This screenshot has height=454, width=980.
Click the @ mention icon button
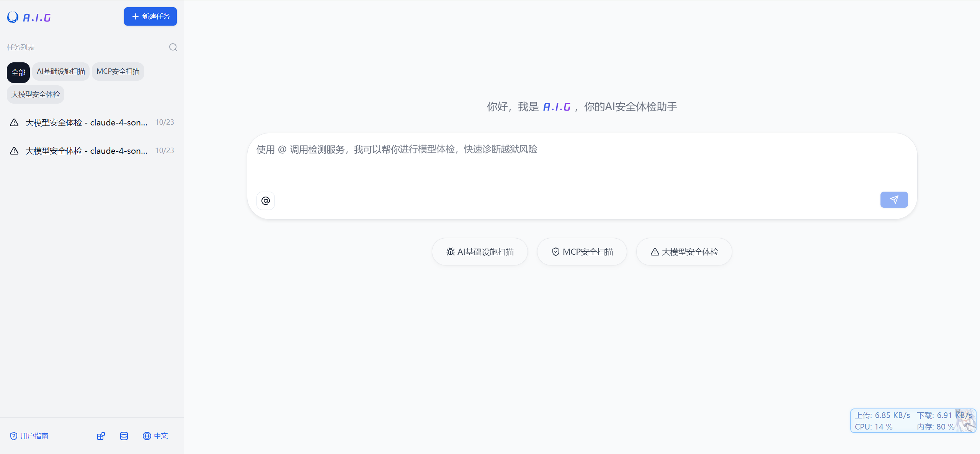266,201
